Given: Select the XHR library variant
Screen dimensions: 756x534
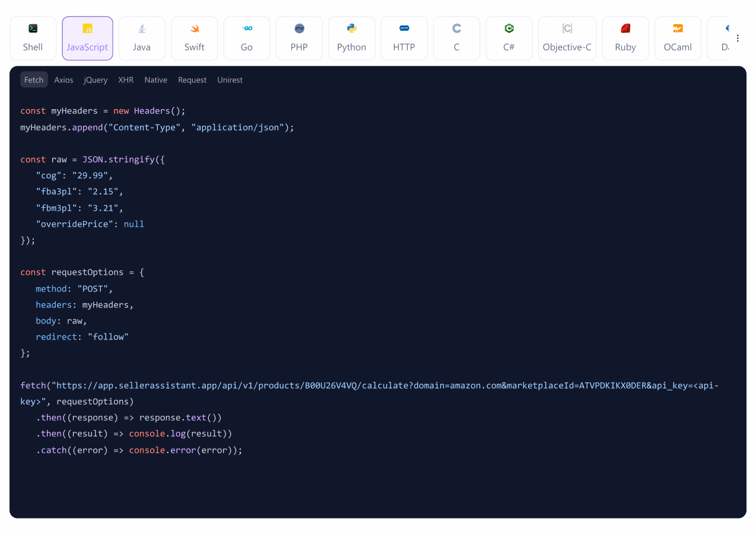Looking at the screenshot, I should (x=126, y=80).
